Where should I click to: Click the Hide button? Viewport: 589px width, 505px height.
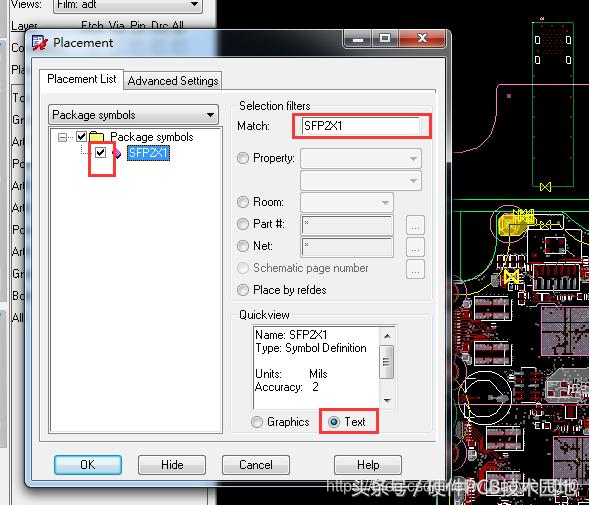172,465
